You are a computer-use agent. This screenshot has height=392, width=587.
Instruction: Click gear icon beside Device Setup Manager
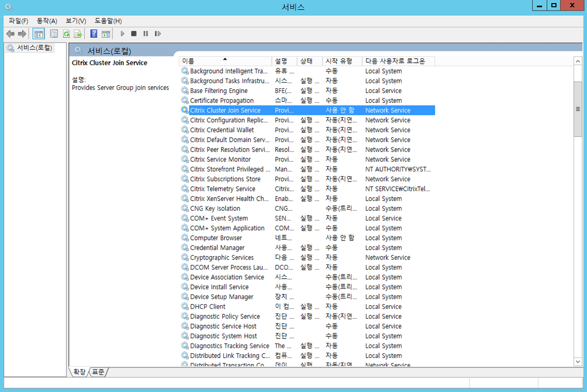coord(184,297)
